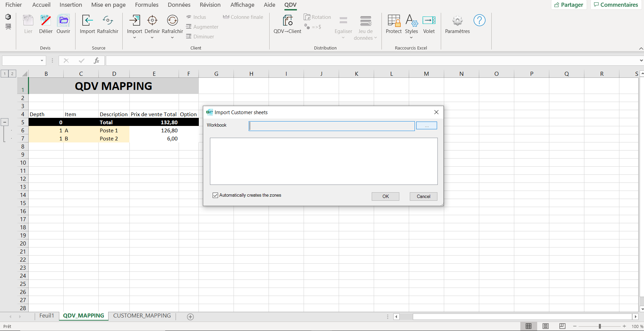Open Definir dropdown arrow
644x331 pixels.
[152, 38]
